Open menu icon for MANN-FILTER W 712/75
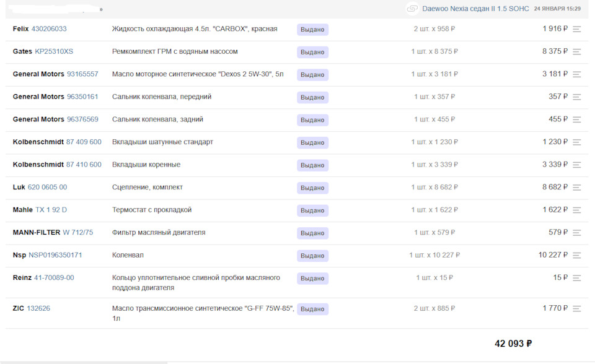Image resolution: width=595 pixels, height=364 pixels. (577, 233)
